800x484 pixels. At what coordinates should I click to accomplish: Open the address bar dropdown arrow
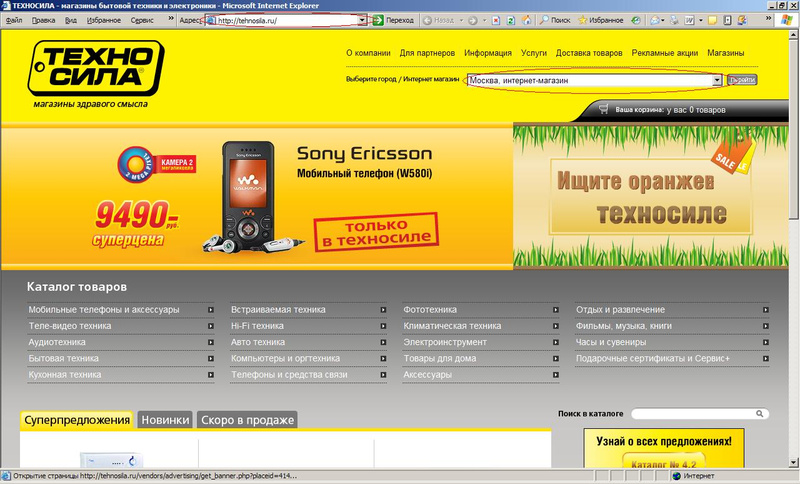click(362, 20)
